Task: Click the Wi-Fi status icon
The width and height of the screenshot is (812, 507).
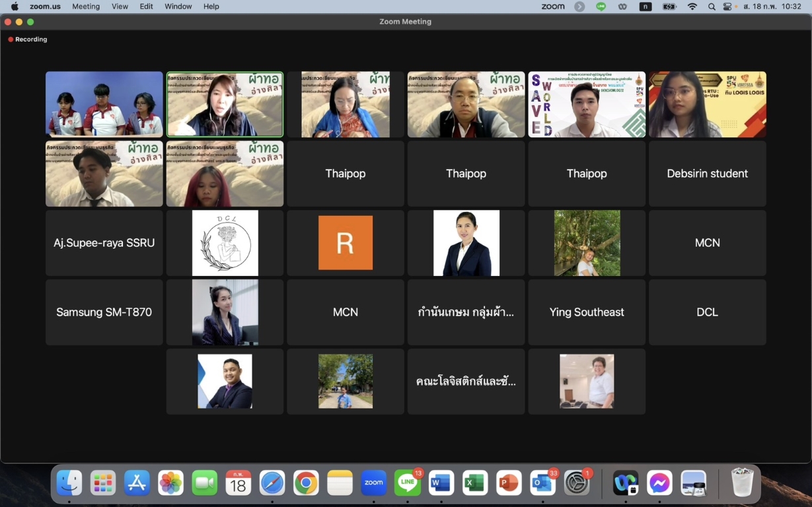Action: [692, 7]
